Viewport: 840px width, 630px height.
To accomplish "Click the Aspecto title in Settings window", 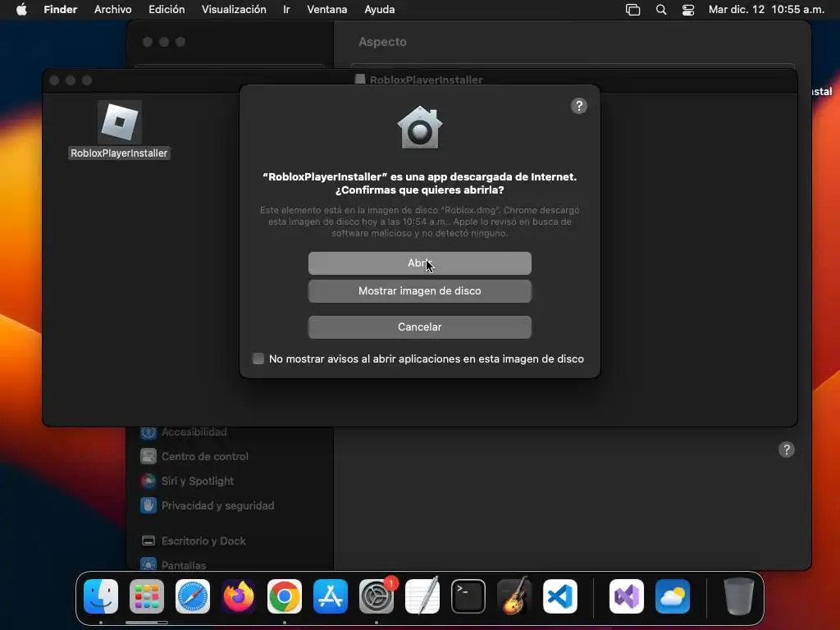I will tap(382, 42).
